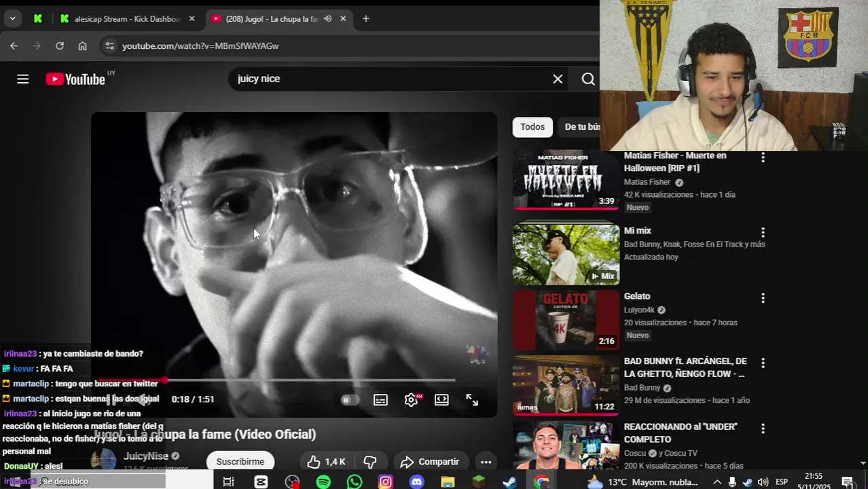Open a new Chrome tab
Screen dimensions: 868x489
(x=365, y=19)
